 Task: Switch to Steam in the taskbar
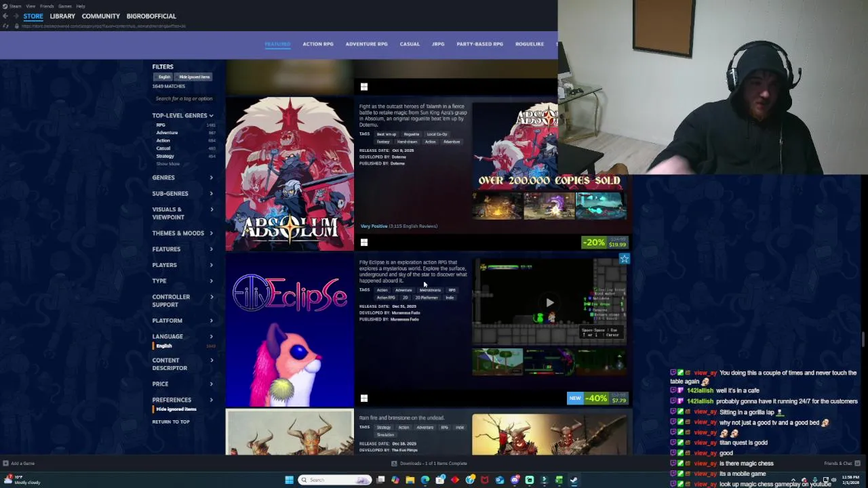(x=574, y=480)
